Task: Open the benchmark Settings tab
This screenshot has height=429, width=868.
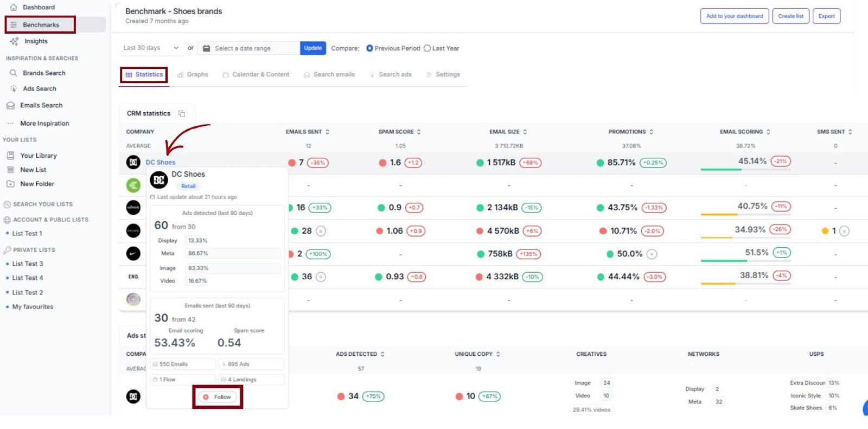Action: [443, 75]
